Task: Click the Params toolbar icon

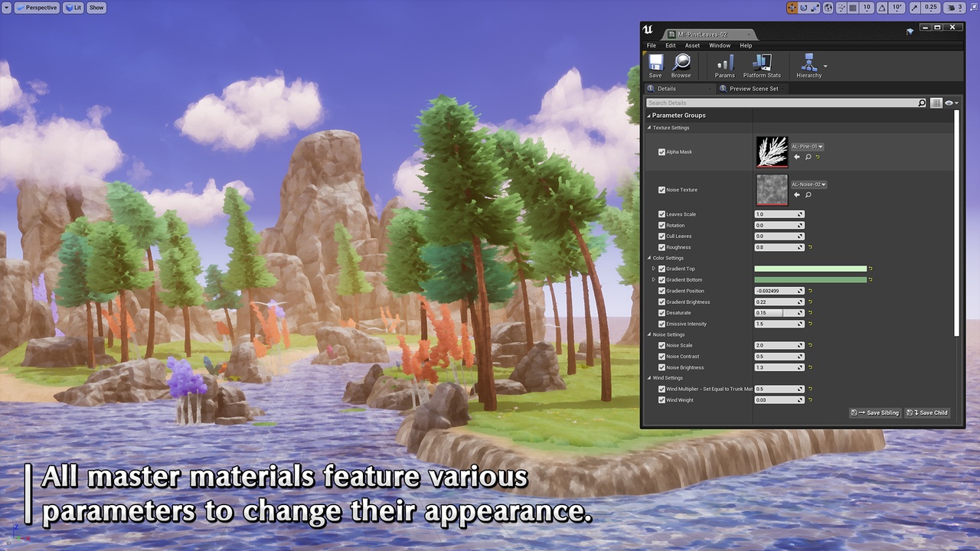Action: coord(724,64)
